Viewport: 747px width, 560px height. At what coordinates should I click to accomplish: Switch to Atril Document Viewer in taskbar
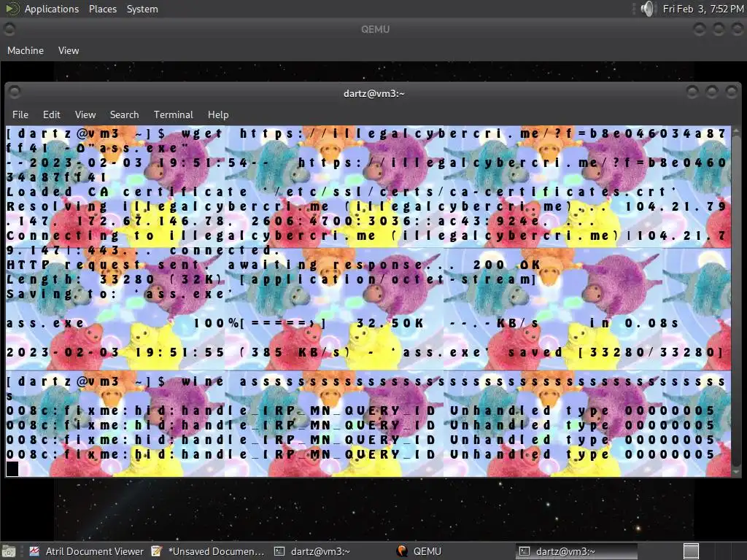[x=87, y=551]
